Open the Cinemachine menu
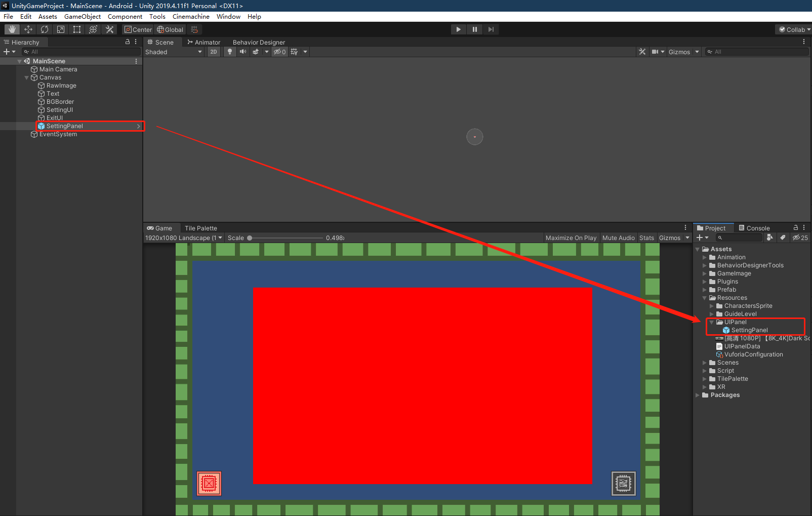The width and height of the screenshot is (812, 516). (191, 16)
